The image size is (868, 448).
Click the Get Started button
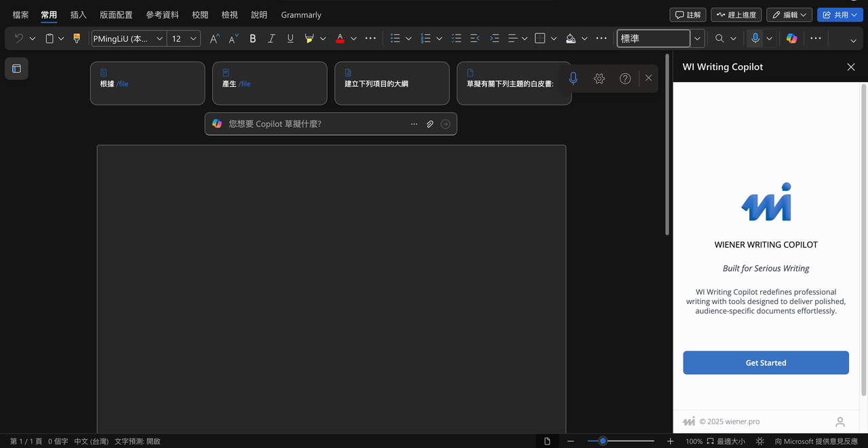(766, 362)
